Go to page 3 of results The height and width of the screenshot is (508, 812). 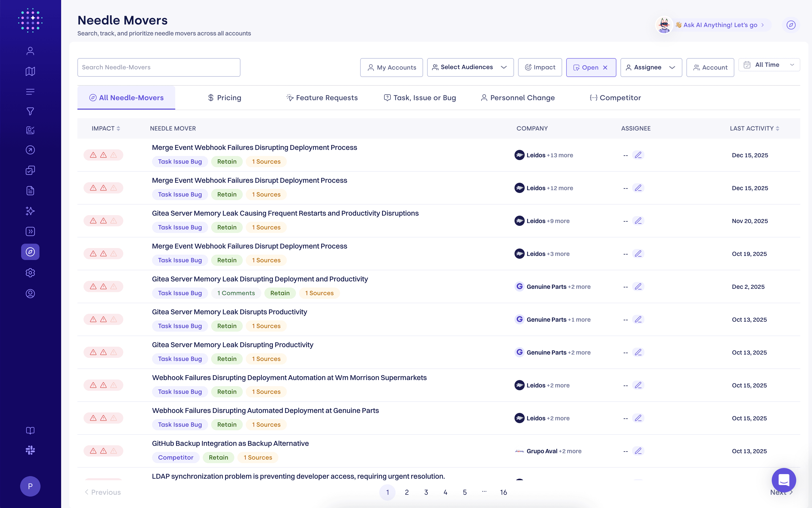tap(426, 492)
